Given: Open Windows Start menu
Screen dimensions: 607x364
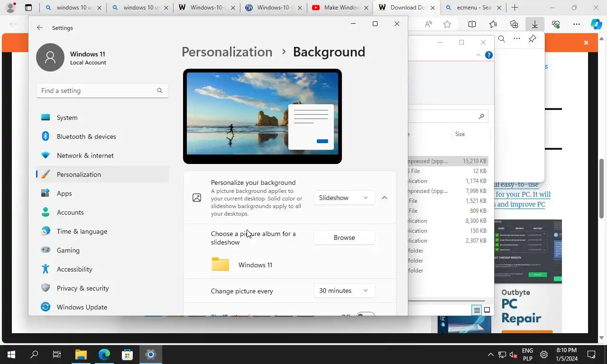Looking at the screenshot, I should [11, 355].
